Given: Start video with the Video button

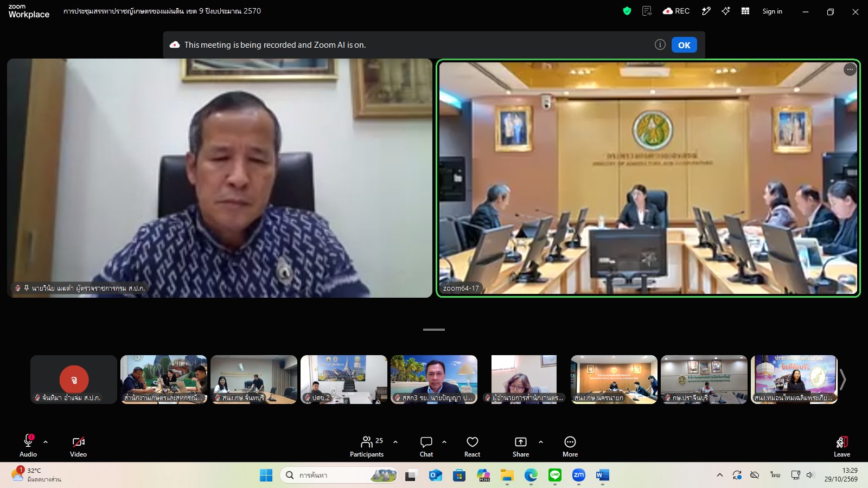Looking at the screenshot, I should [78, 446].
